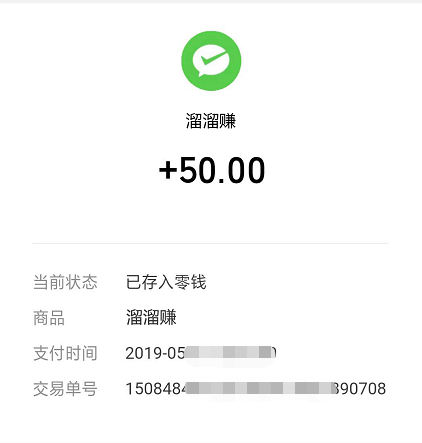Click the +50.00 amount
The image size is (422, 443).
click(212, 170)
